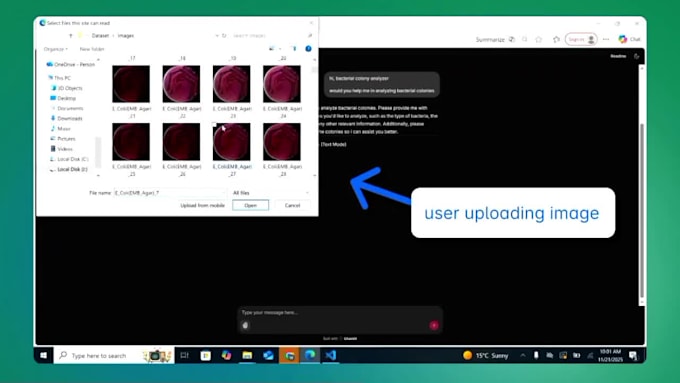This screenshot has width=680, height=383.
Task: Select This PC in navigation pane
Action: click(x=59, y=78)
